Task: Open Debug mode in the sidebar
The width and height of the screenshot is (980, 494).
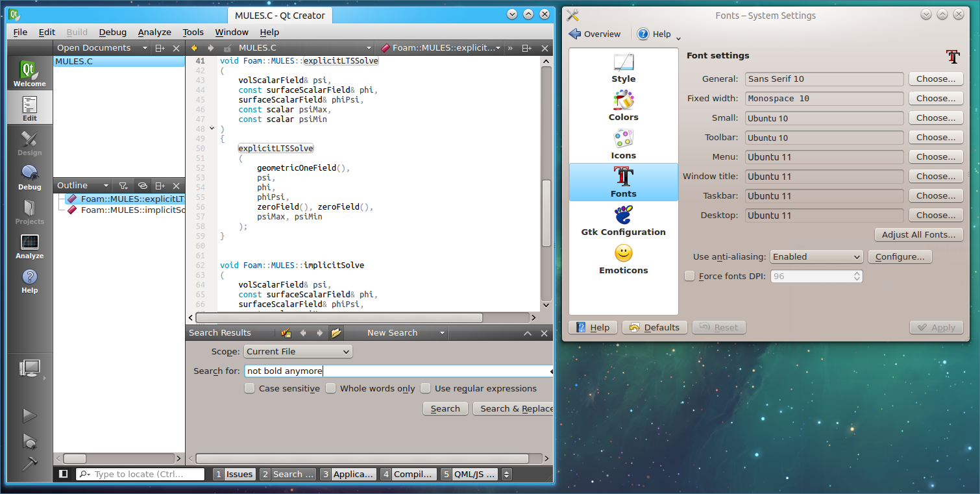Action: click(x=30, y=177)
